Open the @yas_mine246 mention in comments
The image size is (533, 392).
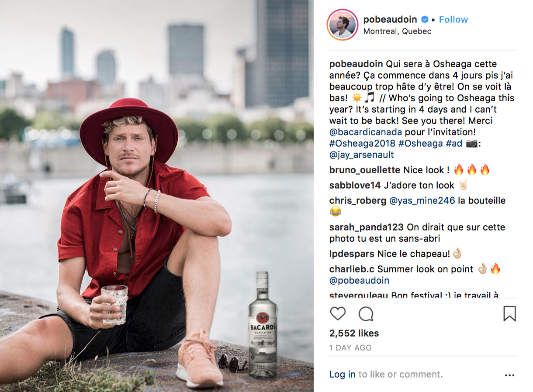[422, 201]
